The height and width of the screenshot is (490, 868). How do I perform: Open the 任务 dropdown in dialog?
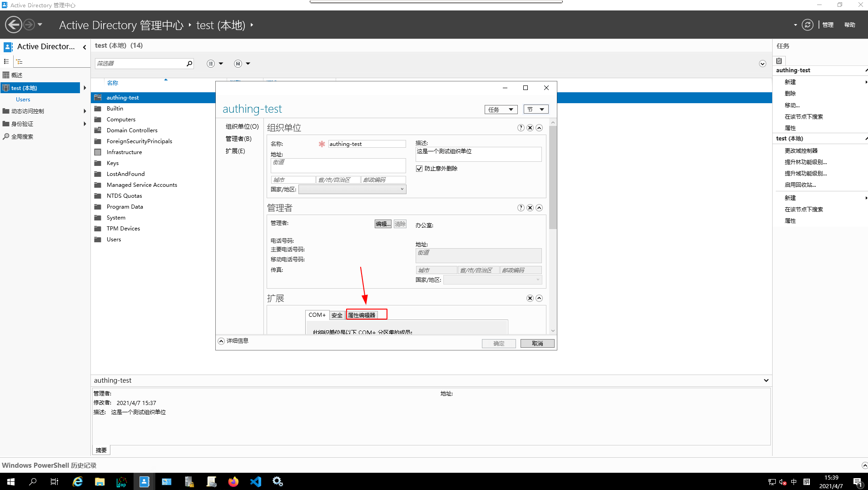pyautogui.click(x=501, y=110)
